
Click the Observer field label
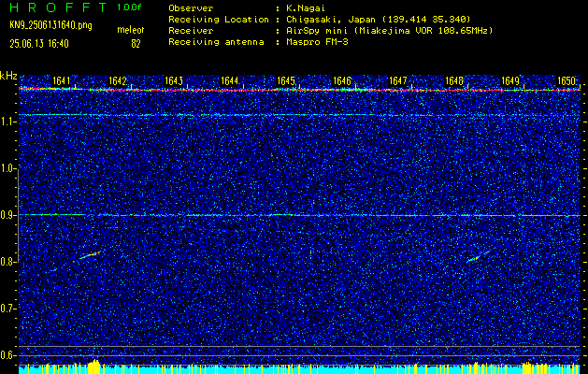coord(191,8)
